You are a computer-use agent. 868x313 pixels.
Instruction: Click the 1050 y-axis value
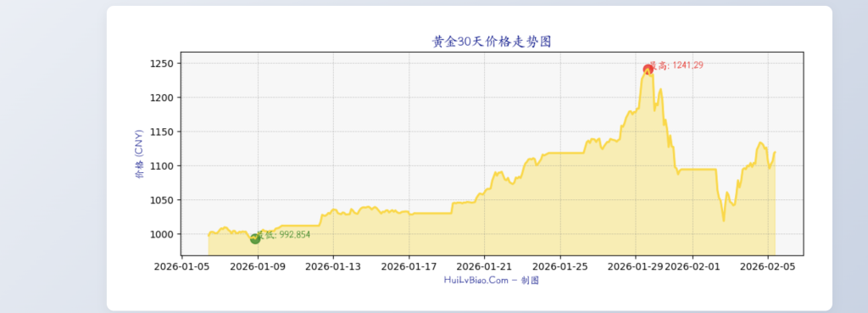[162, 200]
